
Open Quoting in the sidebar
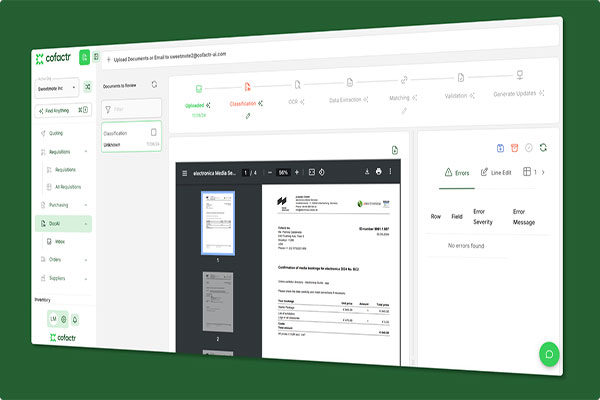56,133
